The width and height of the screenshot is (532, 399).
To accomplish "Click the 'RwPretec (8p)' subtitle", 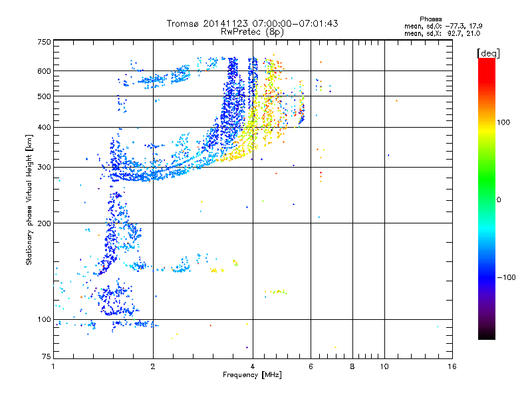I will pyautogui.click(x=252, y=32).
